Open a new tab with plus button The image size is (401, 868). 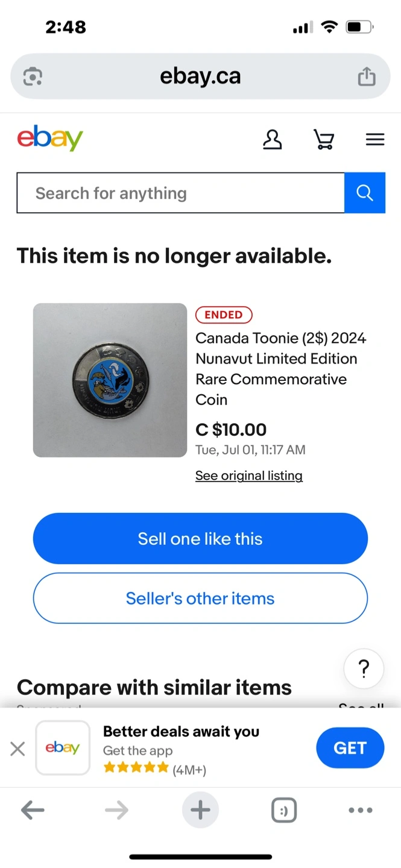(x=200, y=811)
